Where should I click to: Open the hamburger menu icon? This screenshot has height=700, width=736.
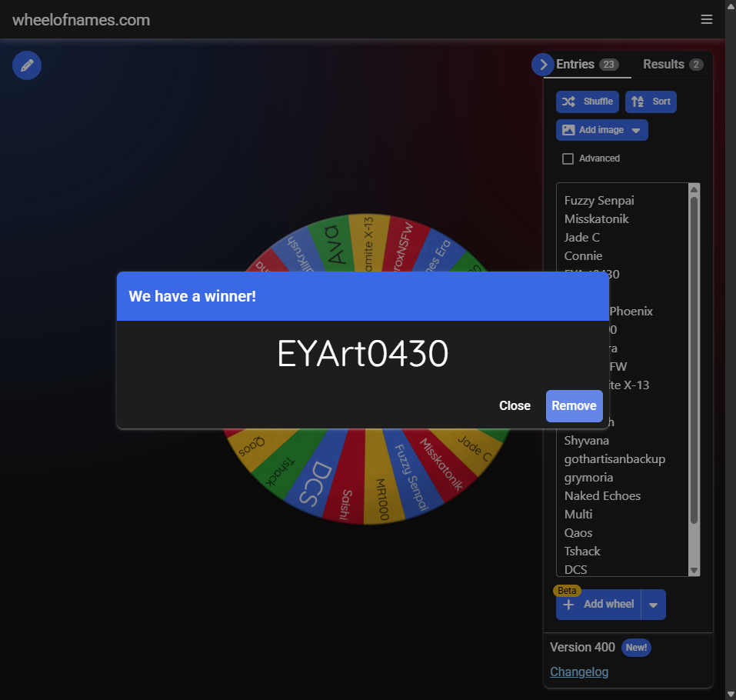pyautogui.click(x=706, y=20)
